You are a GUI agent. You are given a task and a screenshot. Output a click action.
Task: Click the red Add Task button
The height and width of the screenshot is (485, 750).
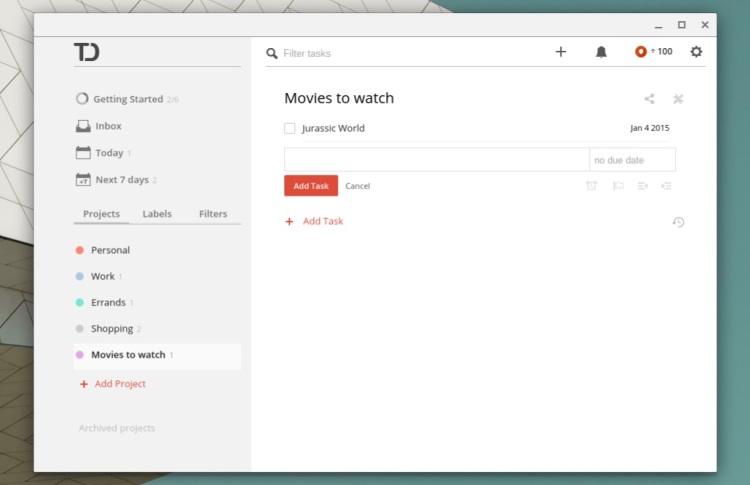click(x=311, y=186)
